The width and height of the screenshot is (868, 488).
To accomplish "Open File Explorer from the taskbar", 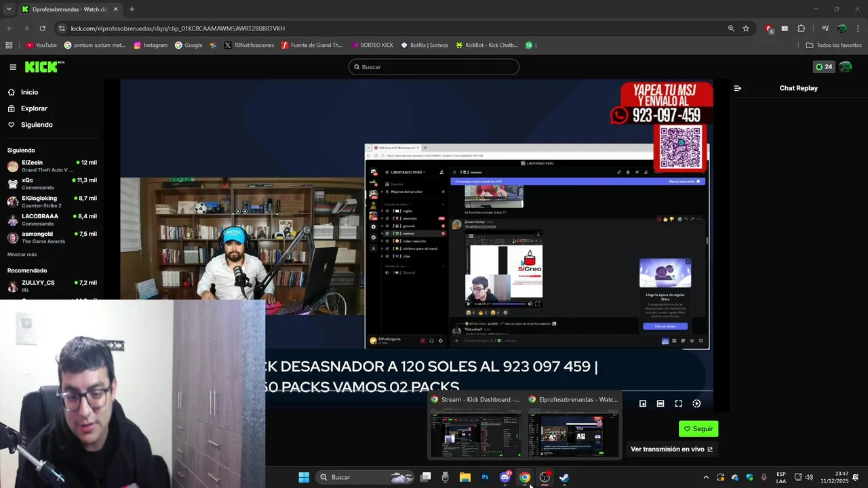I will point(465,477).
